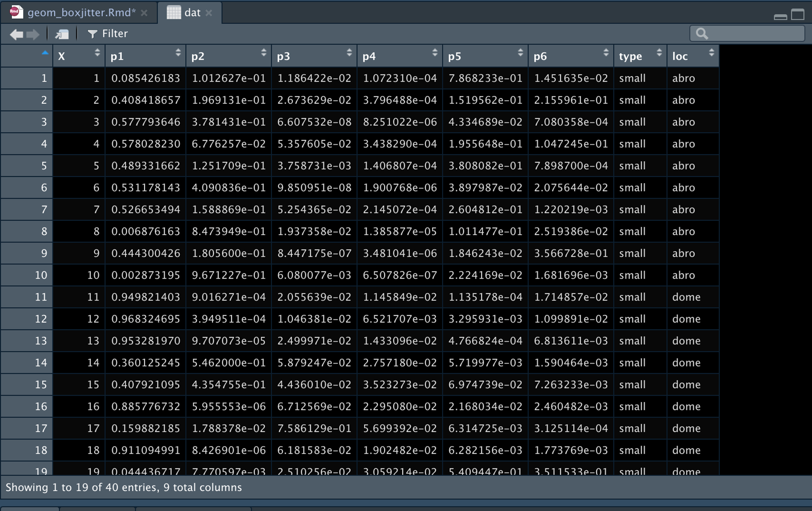The image size is (812, 511).
Task: Select p3 value 6.607532e-08
Action: click(314, 122)
